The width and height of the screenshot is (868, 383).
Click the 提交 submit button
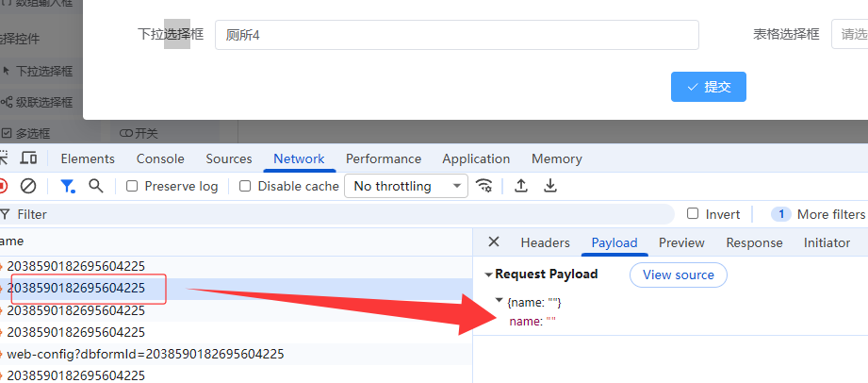tap(709, 87)
